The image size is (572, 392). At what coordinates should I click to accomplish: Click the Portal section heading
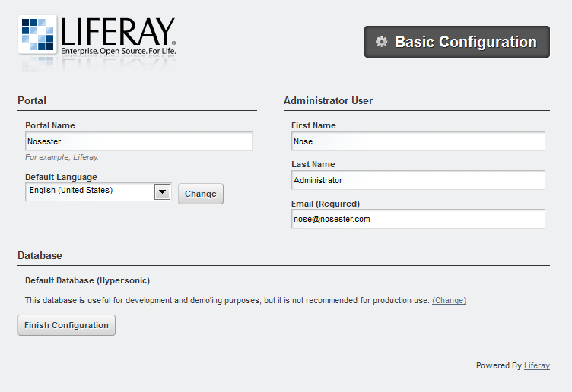tap(32, 100)
